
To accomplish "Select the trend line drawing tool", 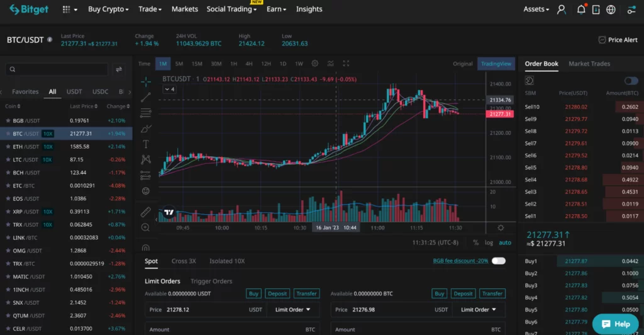I will [x=146, y=98].
